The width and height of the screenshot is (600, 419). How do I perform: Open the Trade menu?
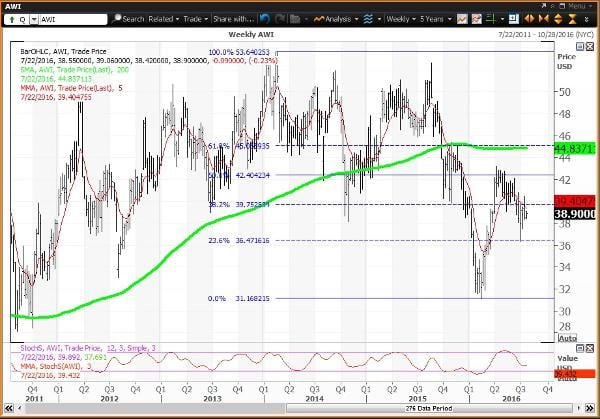pyautogui.click(x=196, y=19)
